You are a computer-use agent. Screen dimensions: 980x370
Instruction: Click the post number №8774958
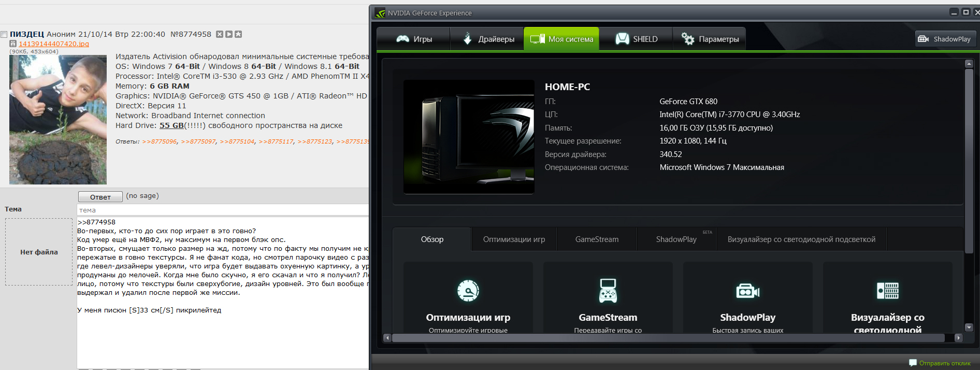click(191, 34)
